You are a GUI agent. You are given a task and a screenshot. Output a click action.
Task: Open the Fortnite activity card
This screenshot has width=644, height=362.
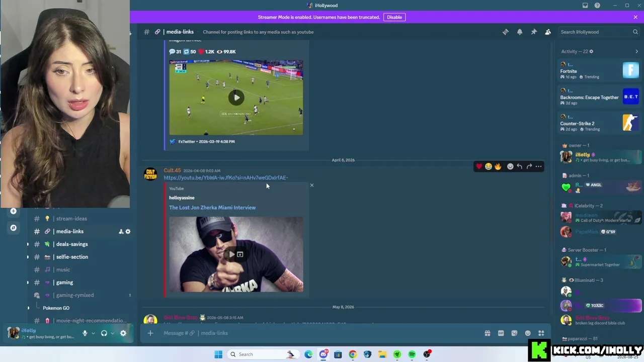[599, 71]
